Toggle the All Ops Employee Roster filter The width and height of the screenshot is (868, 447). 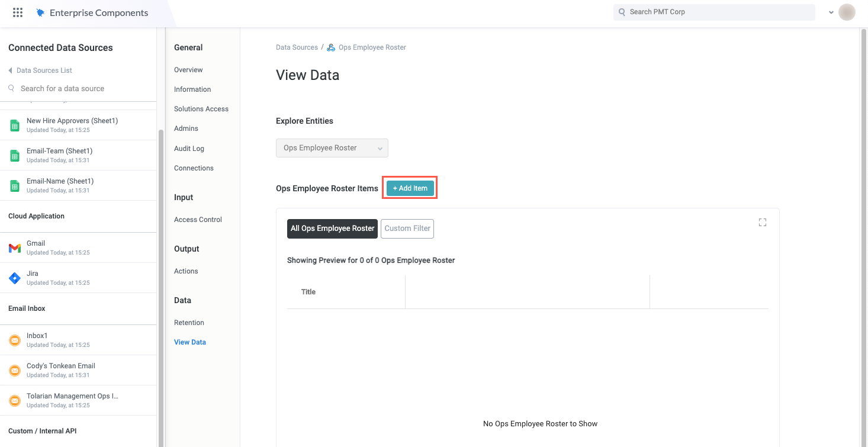click(x=332, y=229)
